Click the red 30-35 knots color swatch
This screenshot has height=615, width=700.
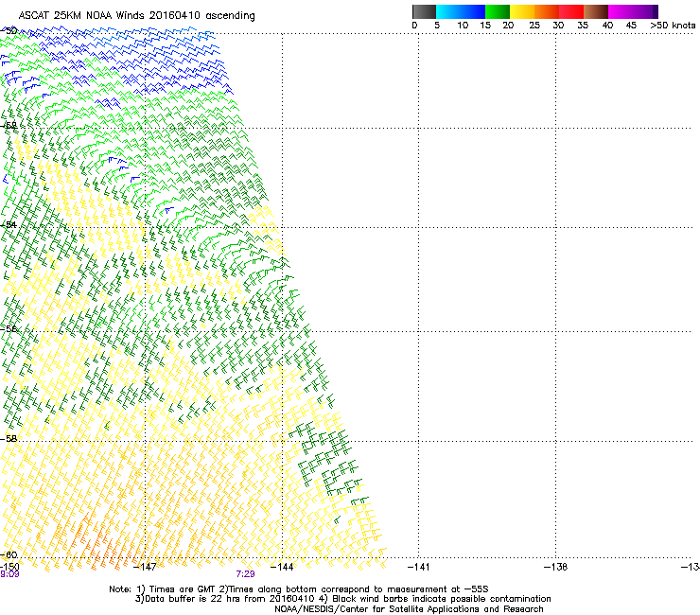(x=571, y=11)
